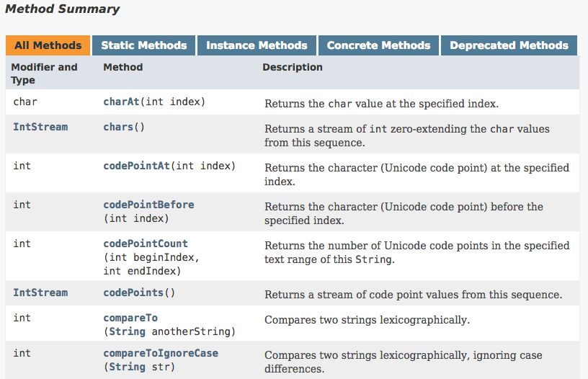The height and width of the screenshot is (379, 588).
Task: Open the compareTo method link
Action: [130, 318]
